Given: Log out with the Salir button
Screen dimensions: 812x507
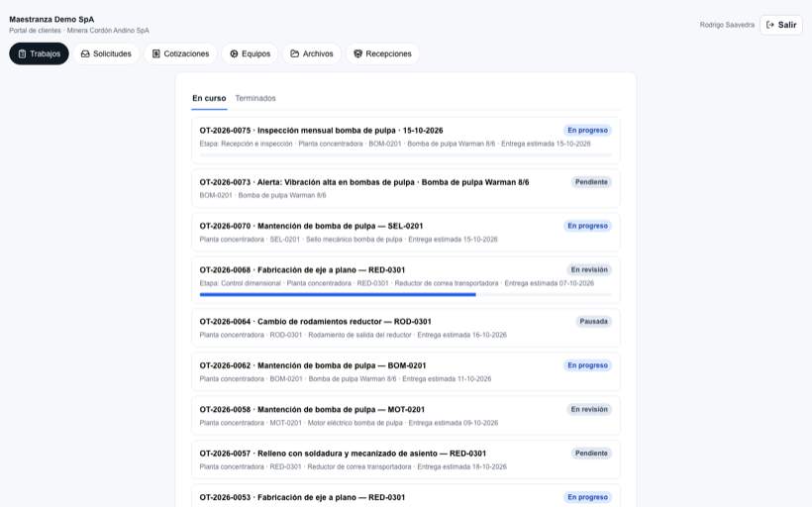Looking at the screenshot, I should tap(781, 25).
